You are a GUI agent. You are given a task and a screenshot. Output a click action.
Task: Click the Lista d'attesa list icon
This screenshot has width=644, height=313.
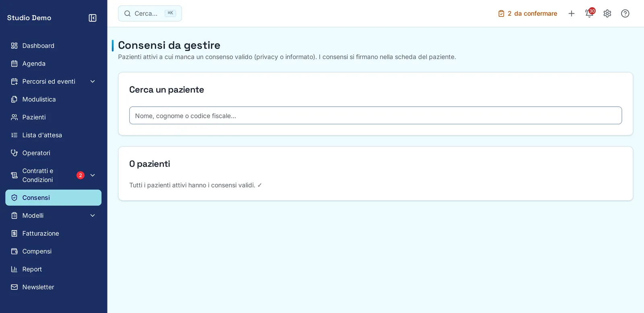(x=14, y=135)
